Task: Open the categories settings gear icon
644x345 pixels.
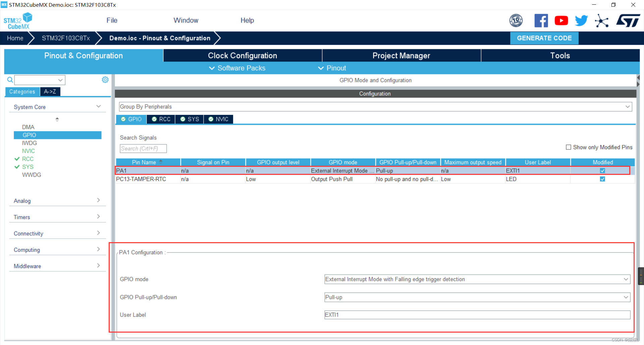Action: point(105,80)
